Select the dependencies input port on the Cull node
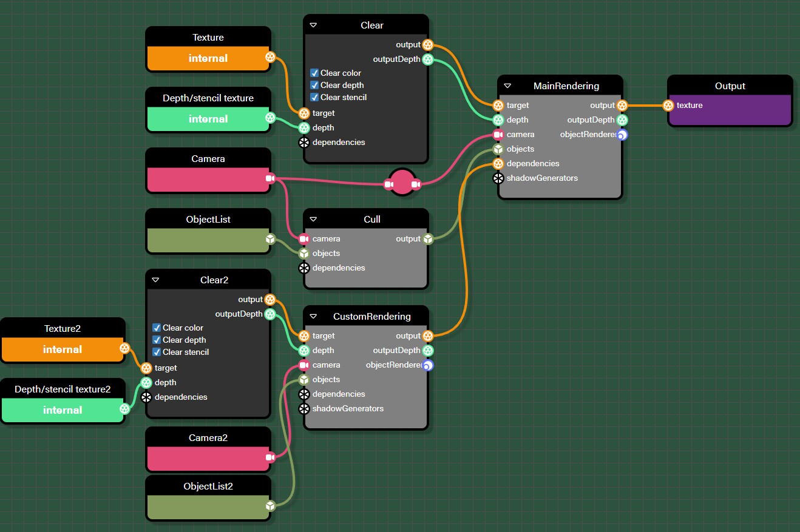The image size is (800, 532). pyautogui.click(x=304, y=268)
